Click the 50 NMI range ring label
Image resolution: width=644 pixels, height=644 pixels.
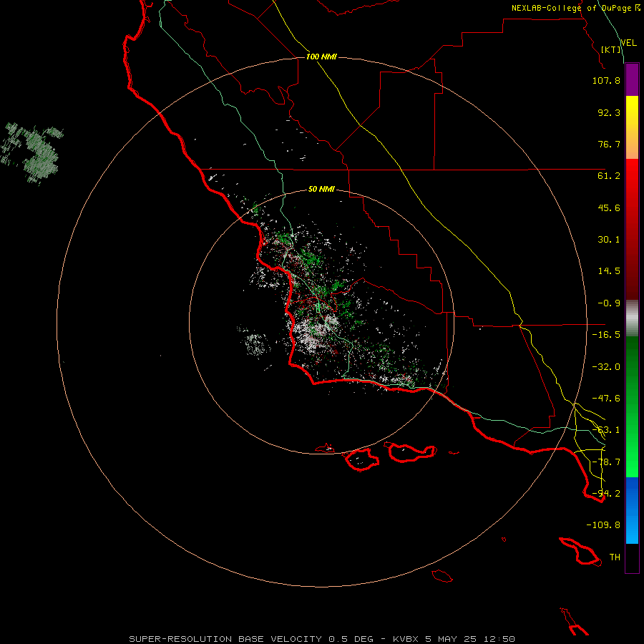point(321,189)
